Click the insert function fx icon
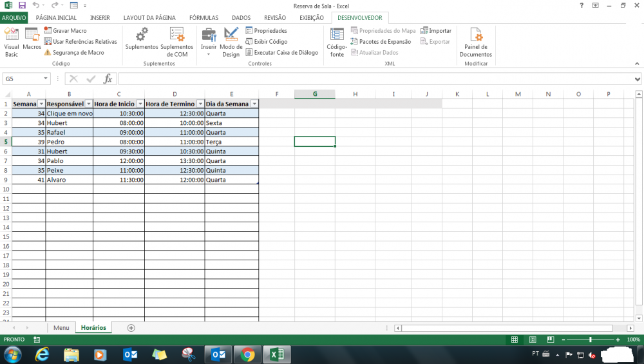Screen dimensions: 644x364 (x=108, y=79)
